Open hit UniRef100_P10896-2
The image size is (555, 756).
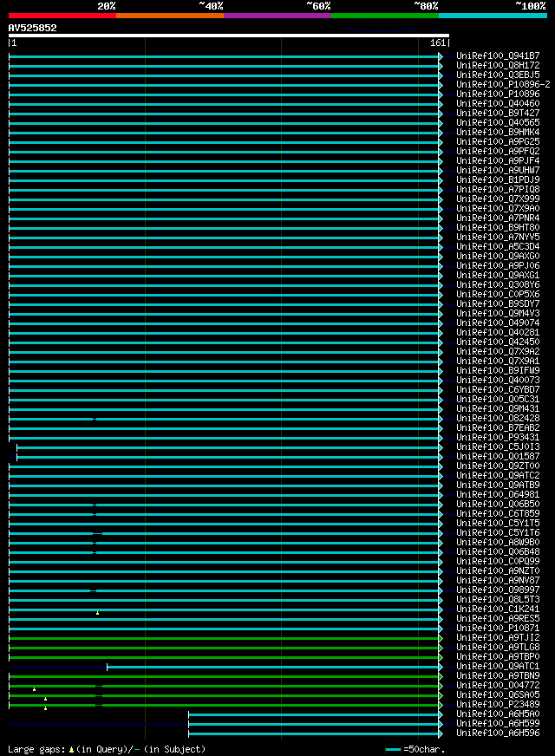coord(504,84)
